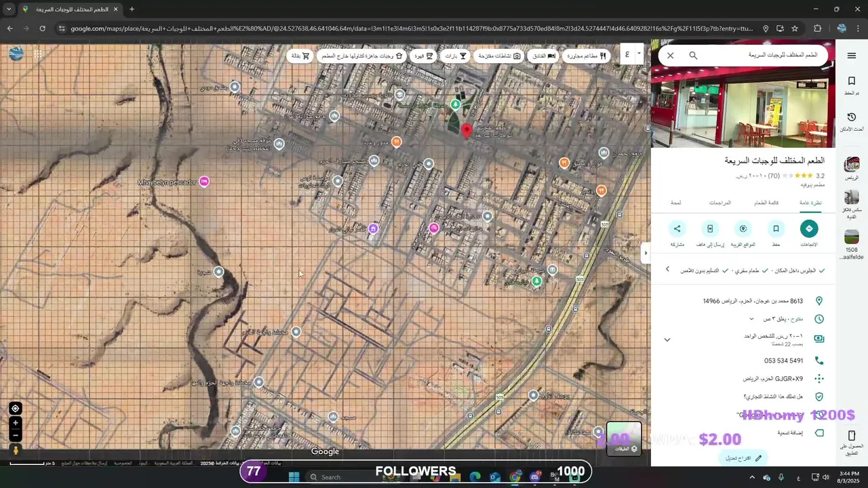
Task: Switch to the Reviews (المراجعات) tab
Action: 719,203
